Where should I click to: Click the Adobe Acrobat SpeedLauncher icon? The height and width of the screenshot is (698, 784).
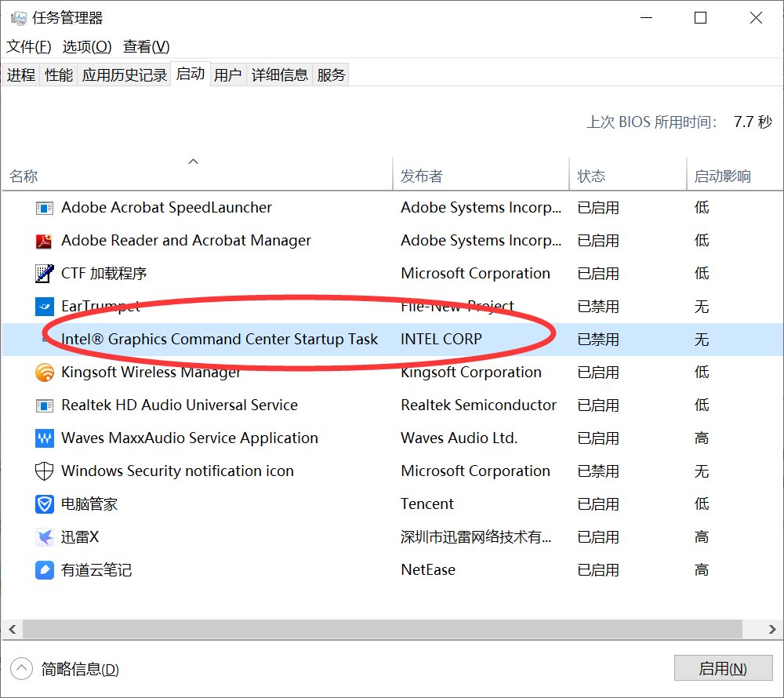click(45, 208)
